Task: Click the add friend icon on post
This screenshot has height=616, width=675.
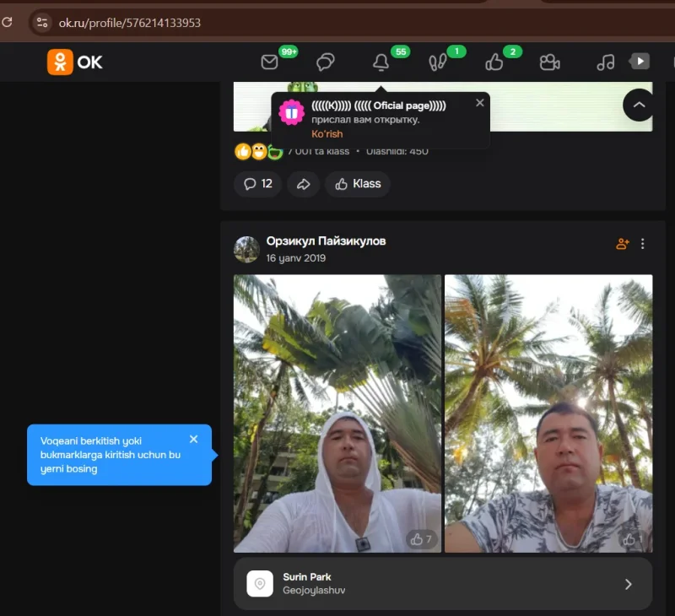Action: 623,244
